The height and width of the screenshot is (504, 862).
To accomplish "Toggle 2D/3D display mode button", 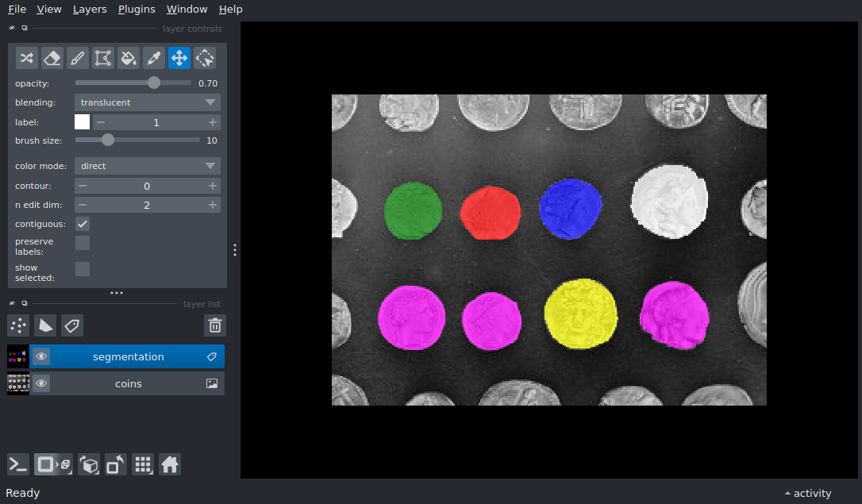I will pyautogui.click(x=53, y=465).
